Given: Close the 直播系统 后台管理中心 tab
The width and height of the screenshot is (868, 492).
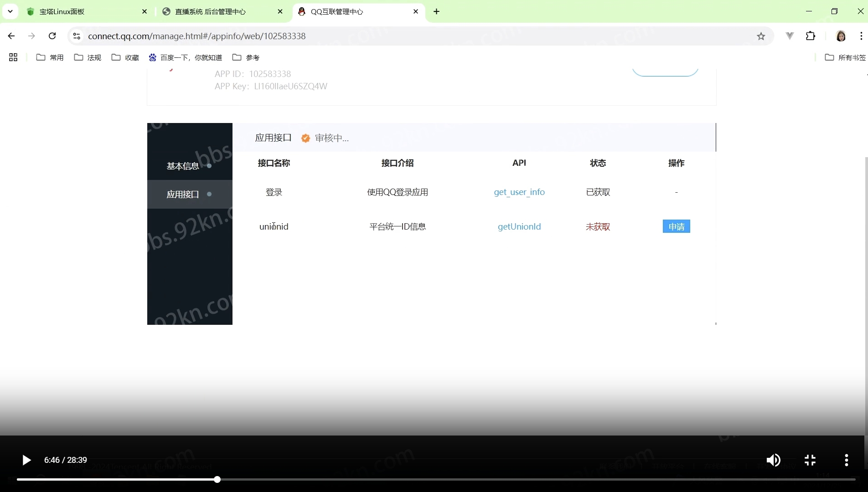Looking at the screenshot, I should pyautogui.click(x=280, y=11).
